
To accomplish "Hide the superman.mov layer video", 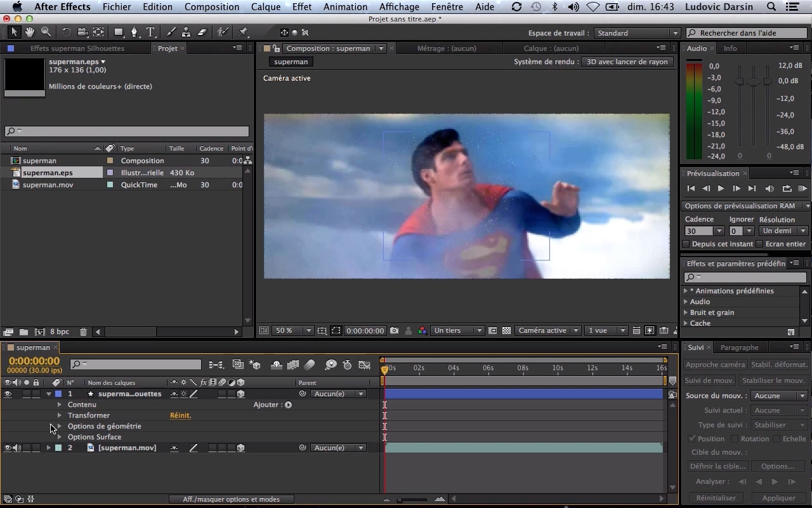I will coord(8,448).
